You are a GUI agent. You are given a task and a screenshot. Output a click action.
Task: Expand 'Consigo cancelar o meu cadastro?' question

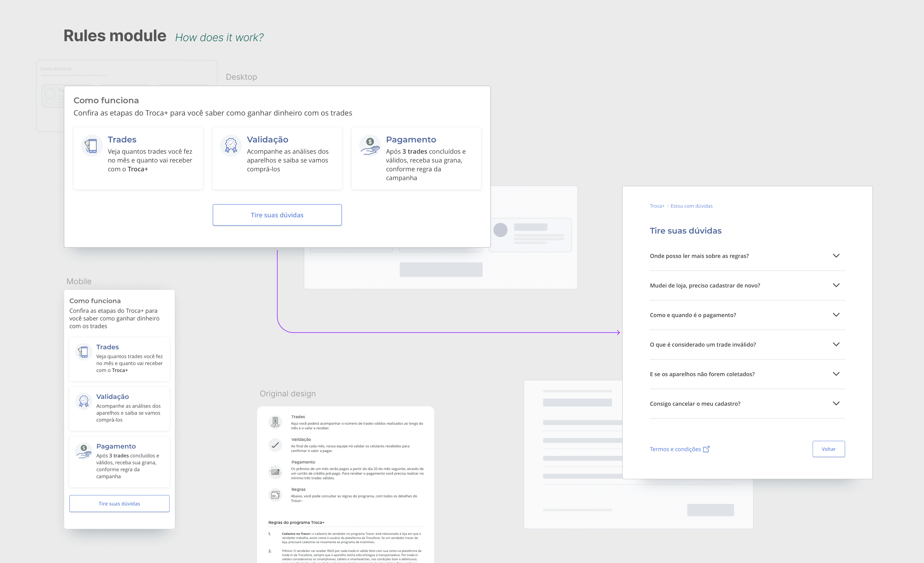pos(836,404)
